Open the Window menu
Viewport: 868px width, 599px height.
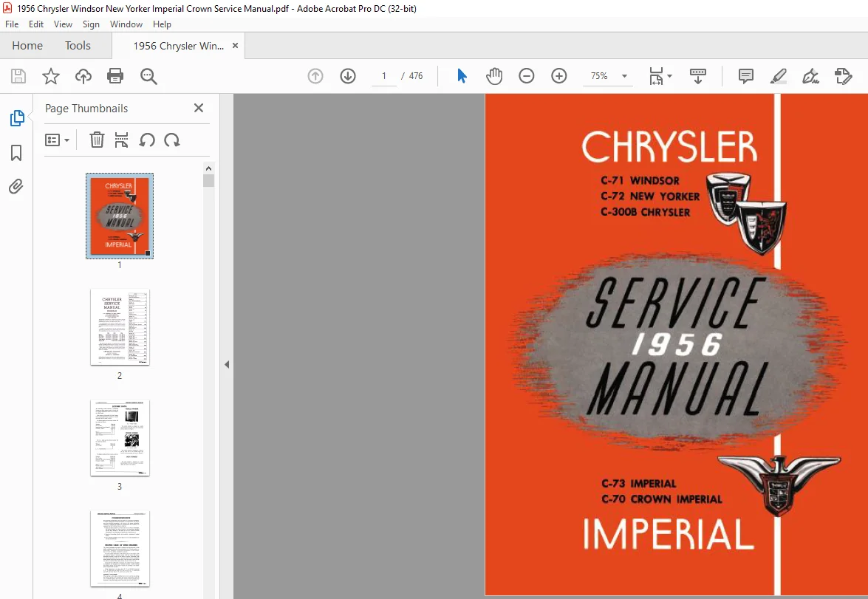coord(126,24)
